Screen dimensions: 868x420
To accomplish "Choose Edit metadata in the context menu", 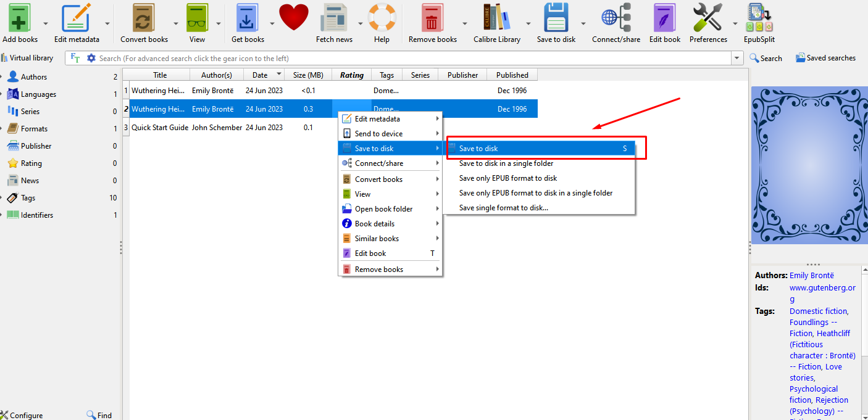I will pos(390,119).
